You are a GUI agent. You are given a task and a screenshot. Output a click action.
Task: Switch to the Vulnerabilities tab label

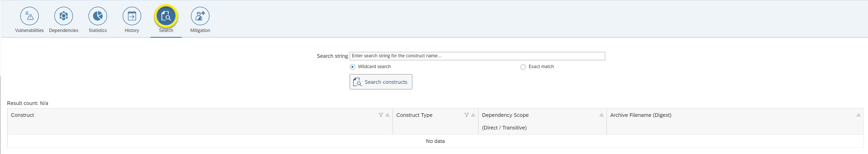29,30
